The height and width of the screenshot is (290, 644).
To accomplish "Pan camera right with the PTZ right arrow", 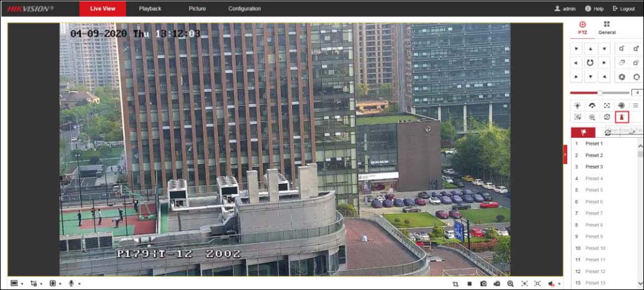I will click(x=604, y=63).
